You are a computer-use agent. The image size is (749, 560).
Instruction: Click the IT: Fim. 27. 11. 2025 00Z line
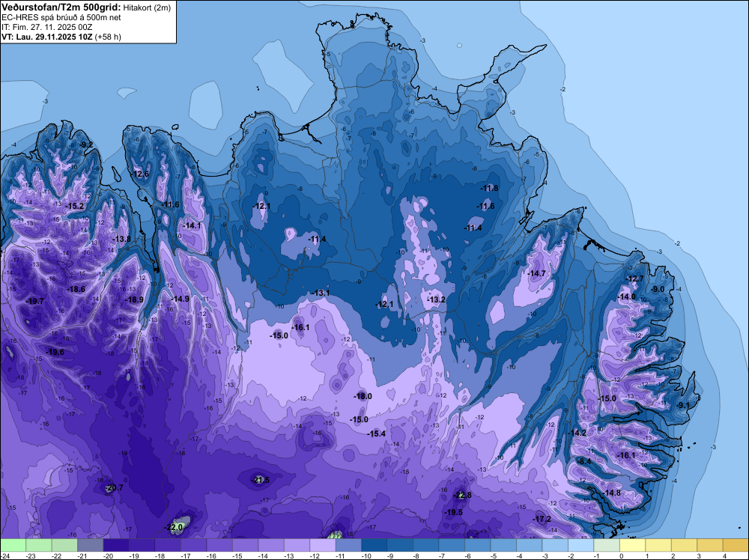tap(46, 27)
